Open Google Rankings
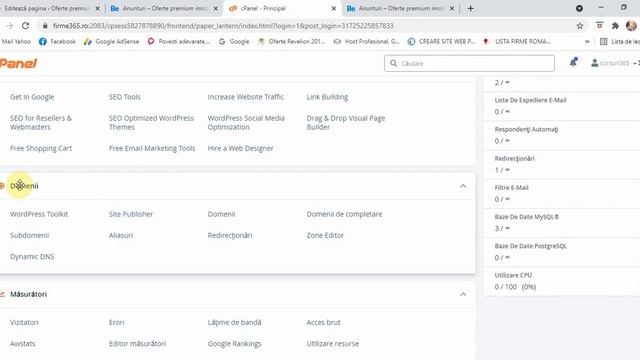 234,344
